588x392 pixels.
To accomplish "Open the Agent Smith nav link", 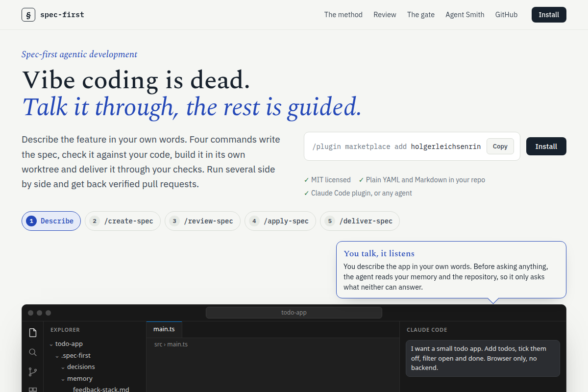I will [465, 15].
